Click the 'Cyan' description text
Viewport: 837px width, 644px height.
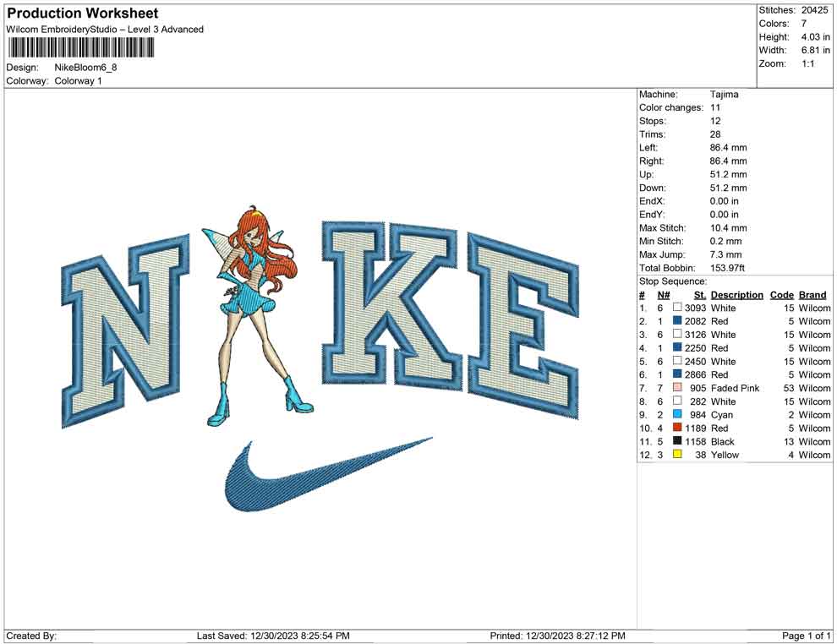click(722, 415)
